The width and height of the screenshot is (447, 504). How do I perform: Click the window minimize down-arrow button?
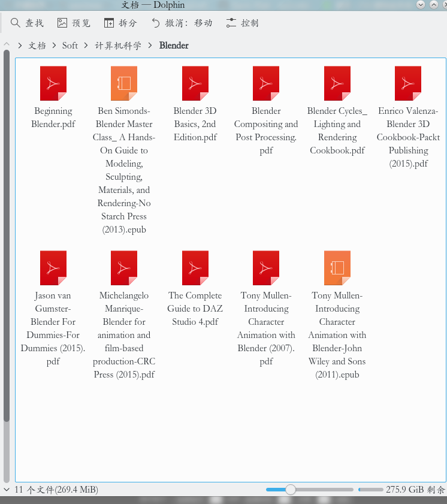click(421, 5)
